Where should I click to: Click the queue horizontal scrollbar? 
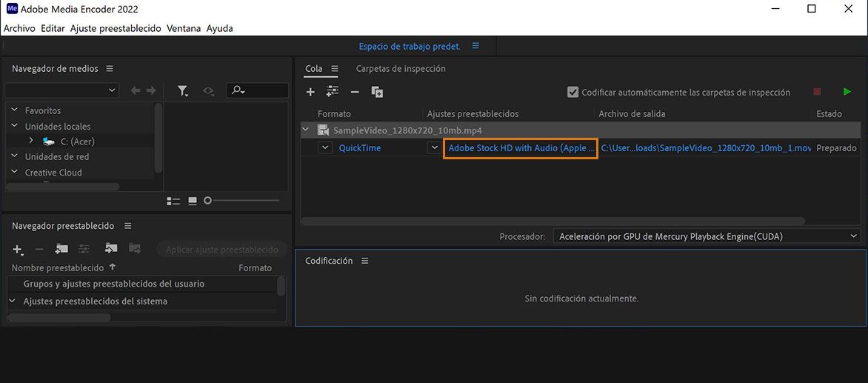point(553,221)
